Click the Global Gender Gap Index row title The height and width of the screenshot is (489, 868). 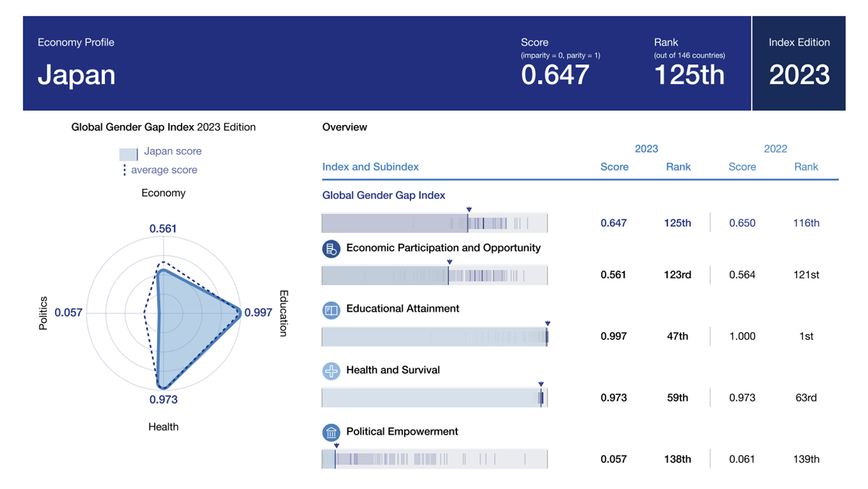[x=383, y=195]
